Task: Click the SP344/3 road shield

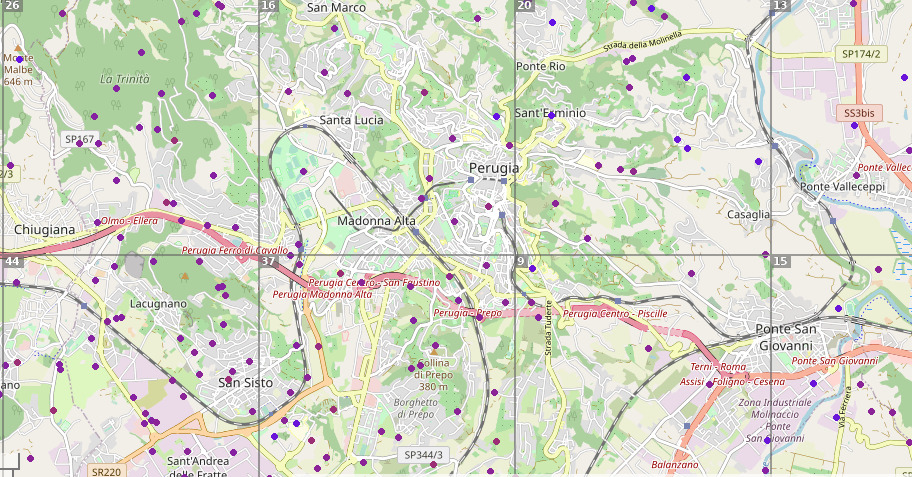Action: 423,454
